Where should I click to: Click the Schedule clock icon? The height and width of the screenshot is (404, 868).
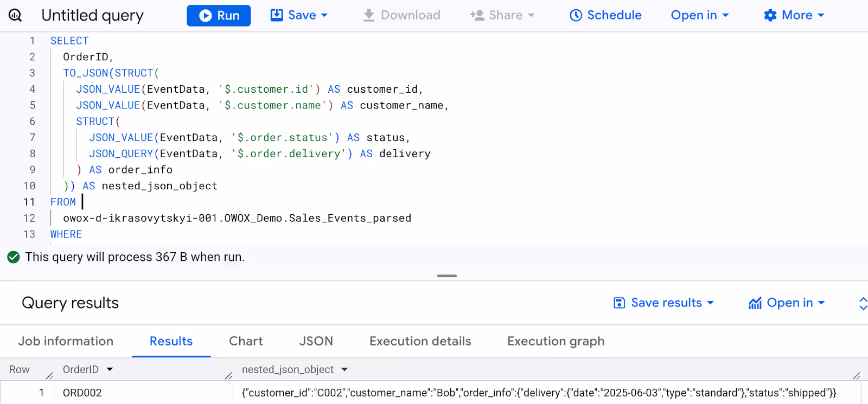576,15
